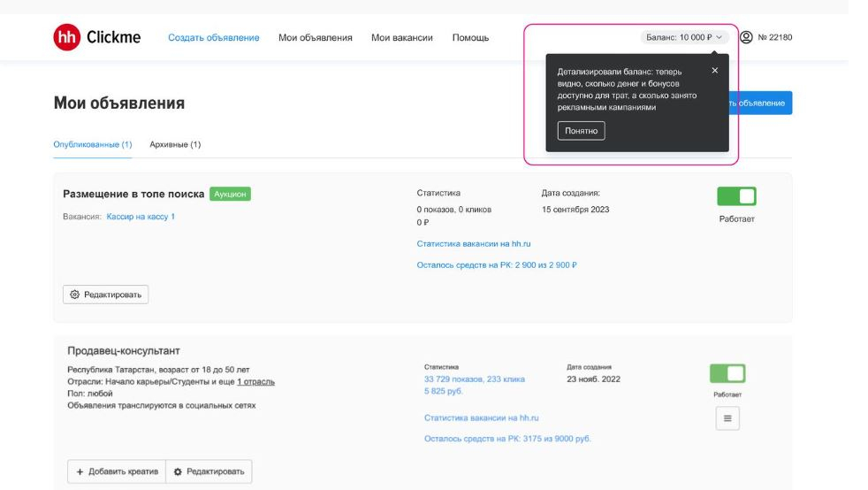Click Редактировать with the gear icon

pyautogui.click(x=106, y=295)
